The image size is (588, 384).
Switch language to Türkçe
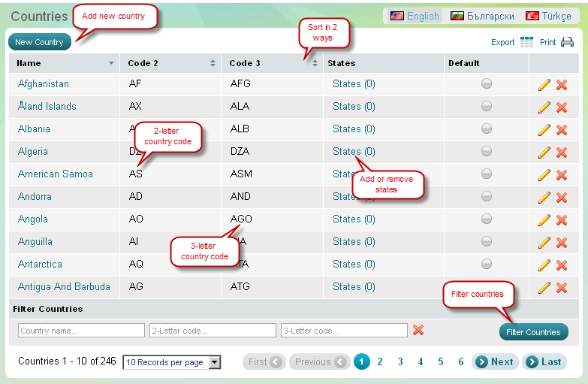click(x=549, y=16)
